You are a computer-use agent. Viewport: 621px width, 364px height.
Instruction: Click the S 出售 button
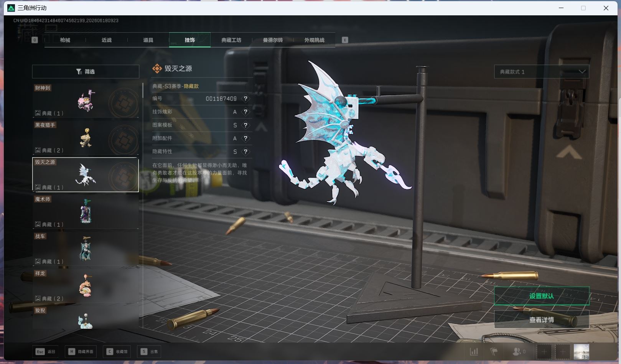[x=149, y=351]
